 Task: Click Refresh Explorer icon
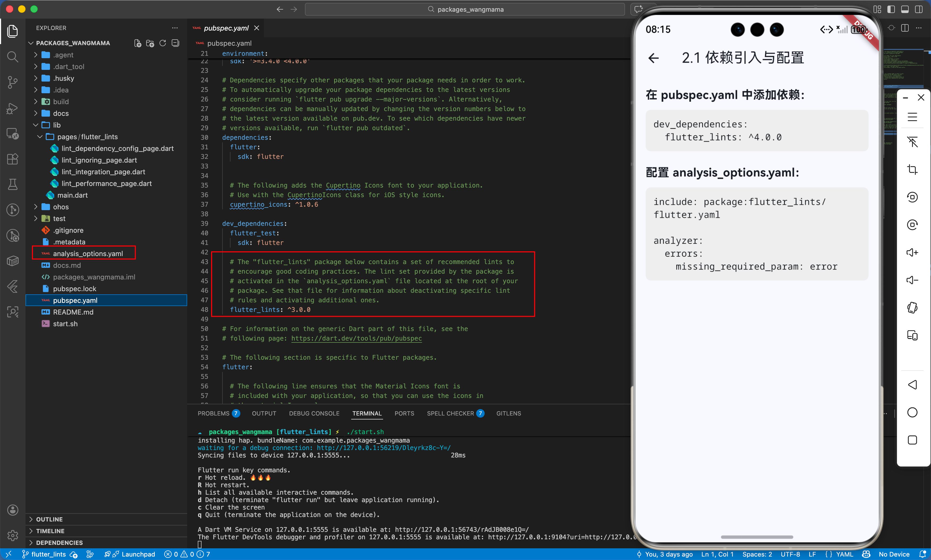(163, 43)
